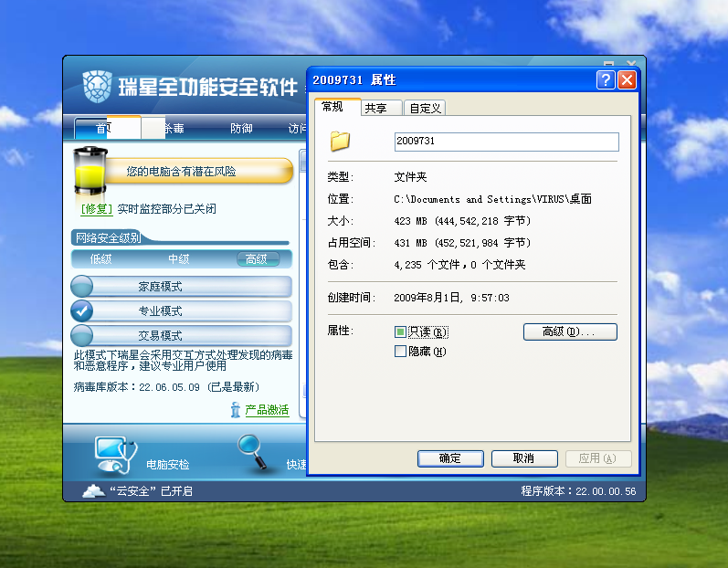Select 家庭模式 home mode option
This screenshot has height=568, width=728.
[182, 287]
